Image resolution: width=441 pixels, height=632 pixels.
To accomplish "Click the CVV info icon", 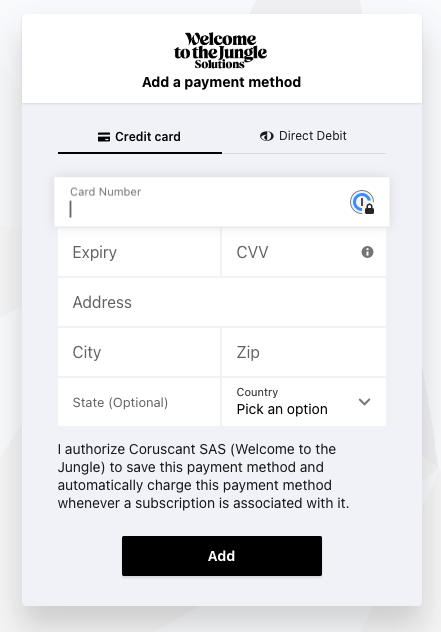I will click(367, 252).
